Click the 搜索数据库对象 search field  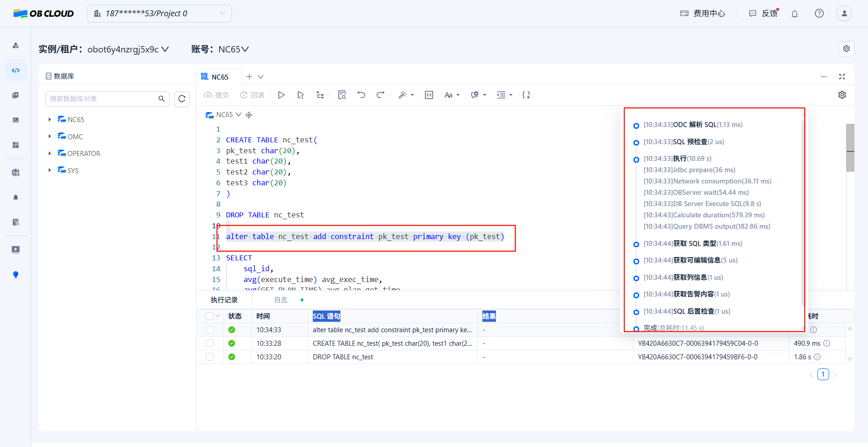pos(102,99)
